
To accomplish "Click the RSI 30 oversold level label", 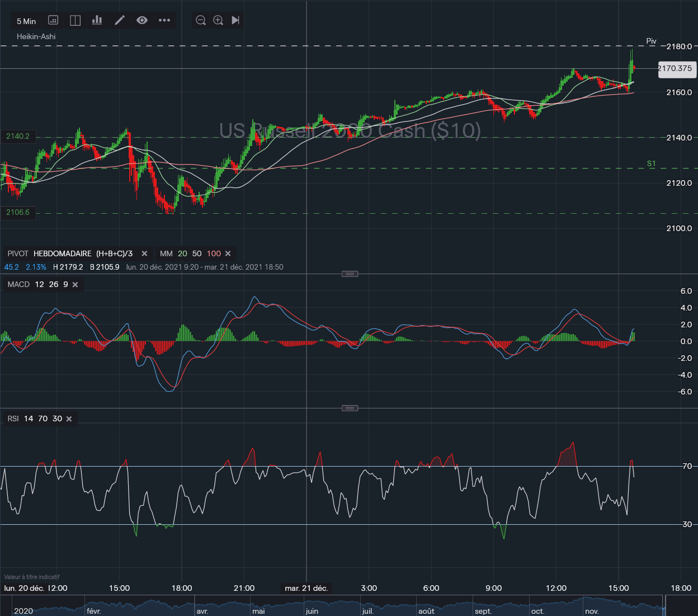I will pos(687,524).
